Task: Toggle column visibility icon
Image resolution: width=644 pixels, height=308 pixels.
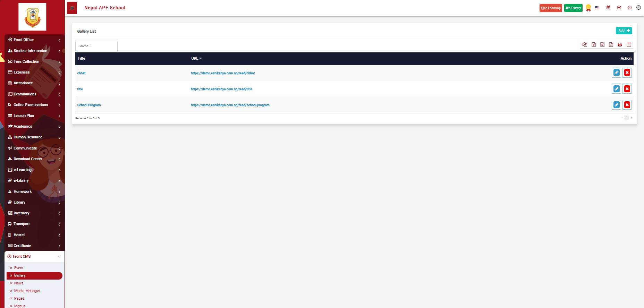Action: coord(629,45)
